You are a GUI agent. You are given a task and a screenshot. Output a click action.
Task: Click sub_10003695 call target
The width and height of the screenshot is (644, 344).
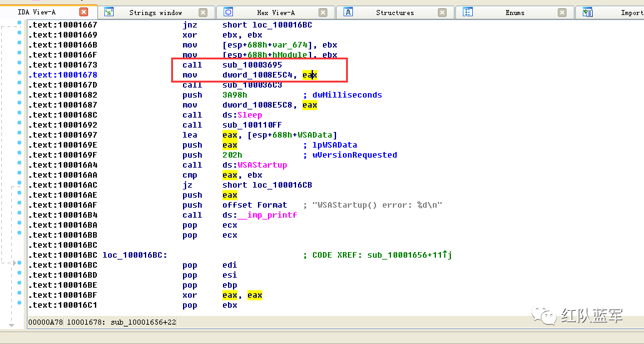(x=252, y=64)
